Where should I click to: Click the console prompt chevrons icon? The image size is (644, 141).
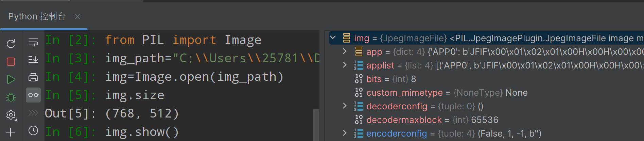pos(33,113)
